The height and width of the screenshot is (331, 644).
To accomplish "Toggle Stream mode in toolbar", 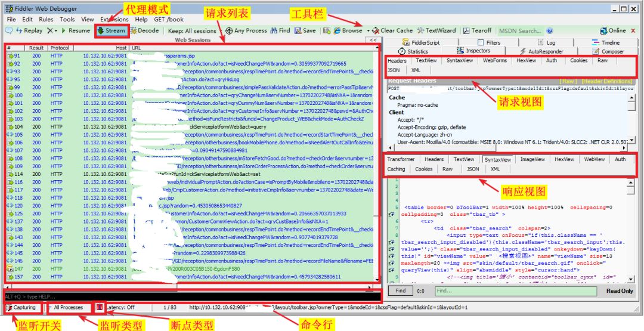I will [110, 31].
